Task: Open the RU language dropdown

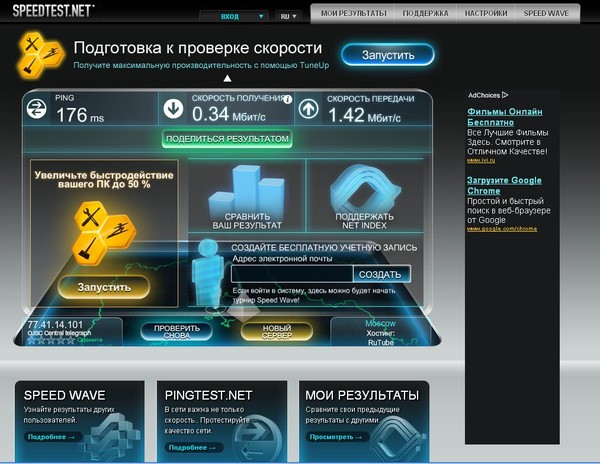Action: pos(288,16)
